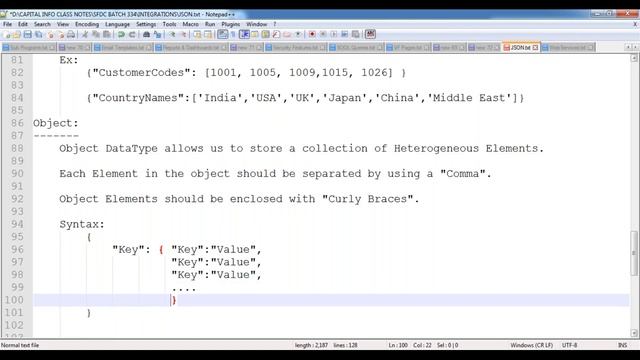Click the Redo toolbar icon
This screenshot has height=360, width=640.
pos(132,34)
